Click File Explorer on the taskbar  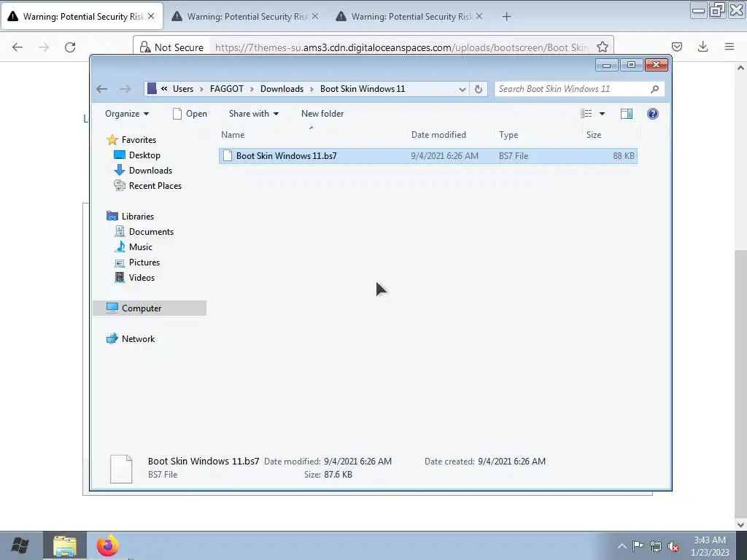coord(65,545)
